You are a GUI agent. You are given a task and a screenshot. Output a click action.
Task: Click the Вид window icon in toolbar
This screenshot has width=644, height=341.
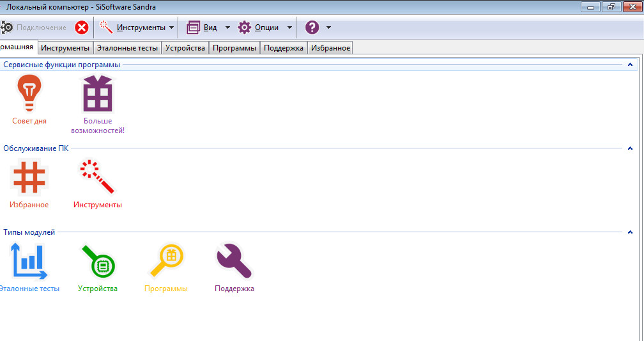(x=193, y=28)
